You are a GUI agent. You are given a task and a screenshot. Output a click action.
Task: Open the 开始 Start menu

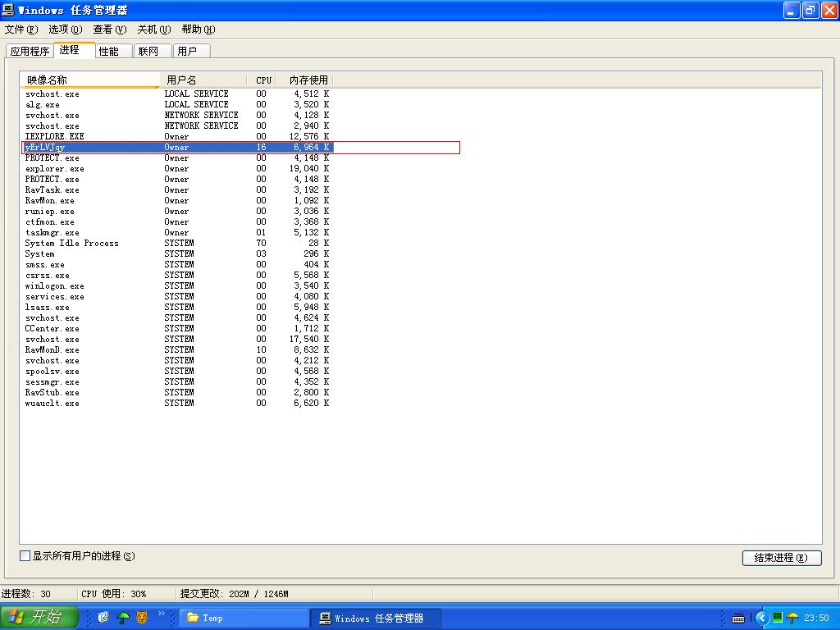click(x=39, y=617)
